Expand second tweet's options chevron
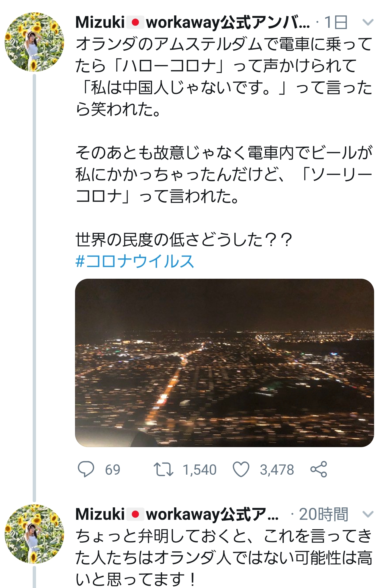The width and height of the screenshot is (387, 588). point(368,514)
